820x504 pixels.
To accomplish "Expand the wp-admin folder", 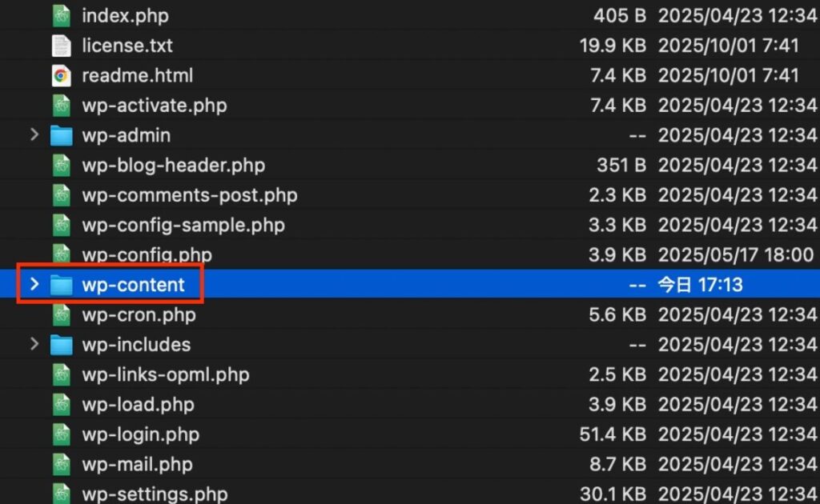I will 34,135.
